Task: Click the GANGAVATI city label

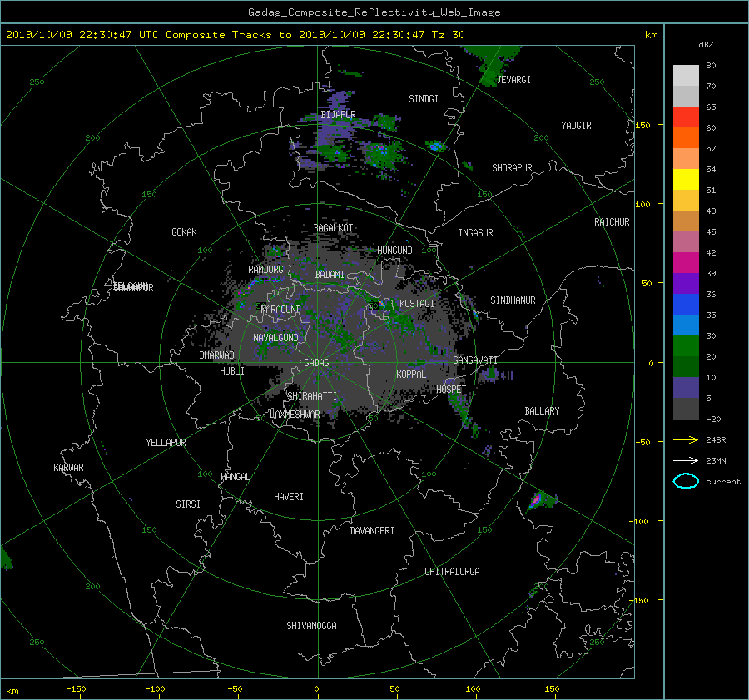Action: pyautogui.click(x=475, y=360)
